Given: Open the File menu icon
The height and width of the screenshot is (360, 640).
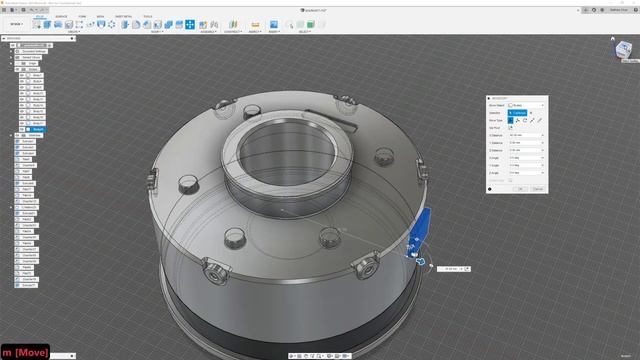Looking at the screenshot, I should [x=13, y=10].
